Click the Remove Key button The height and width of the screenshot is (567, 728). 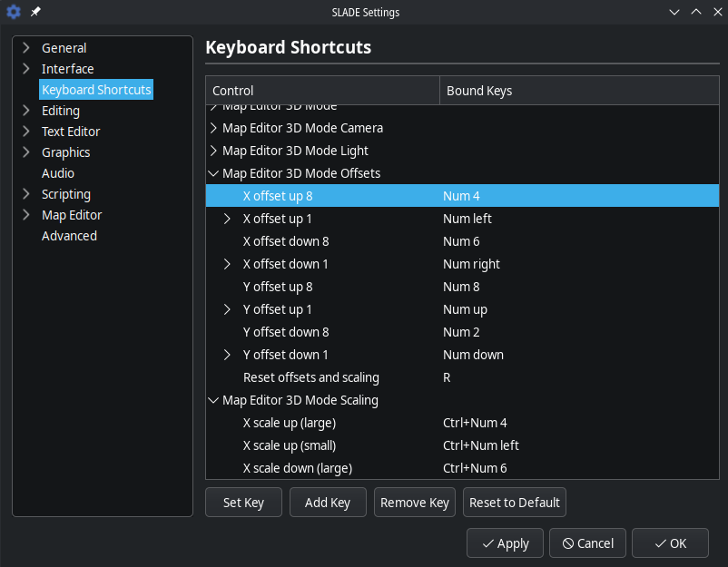[x=415, y=502]
